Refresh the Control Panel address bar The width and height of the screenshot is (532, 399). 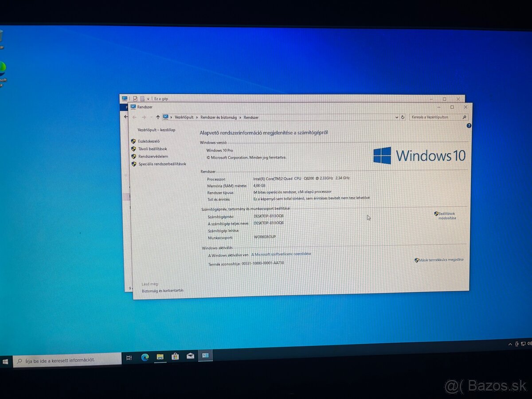pyautogui.click(x=403, y=117)
